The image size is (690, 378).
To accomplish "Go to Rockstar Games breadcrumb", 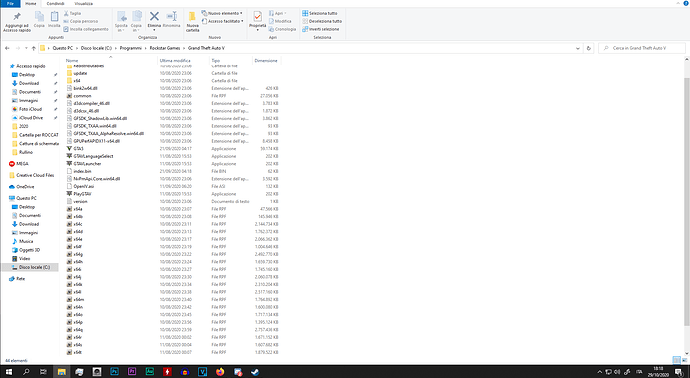I will pos(165,48).
